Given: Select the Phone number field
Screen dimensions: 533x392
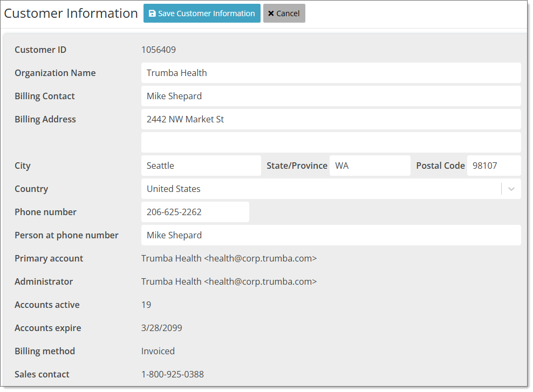Looking at the screenshot, I should pyautogui.click(x=194, y=211).
